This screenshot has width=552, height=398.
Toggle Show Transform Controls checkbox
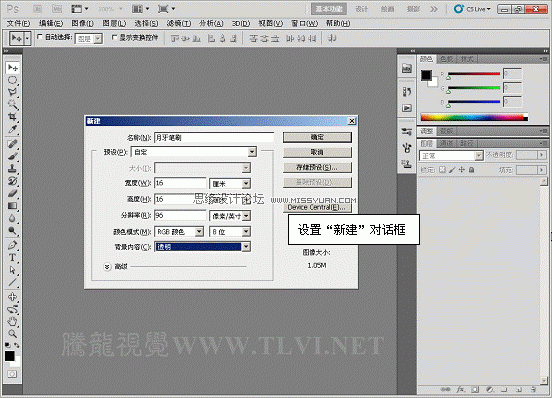click(114, 37)
